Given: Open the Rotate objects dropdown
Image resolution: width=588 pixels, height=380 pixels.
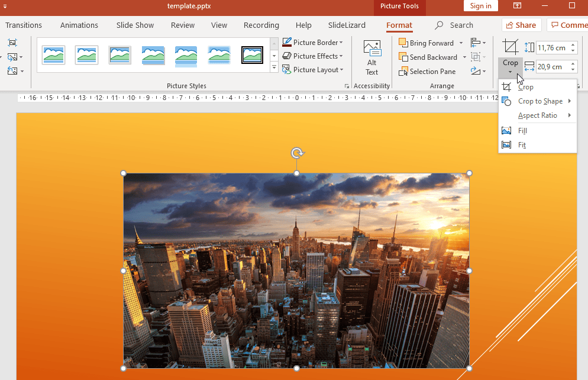Looking at the screenshot, I should (478, 71).
